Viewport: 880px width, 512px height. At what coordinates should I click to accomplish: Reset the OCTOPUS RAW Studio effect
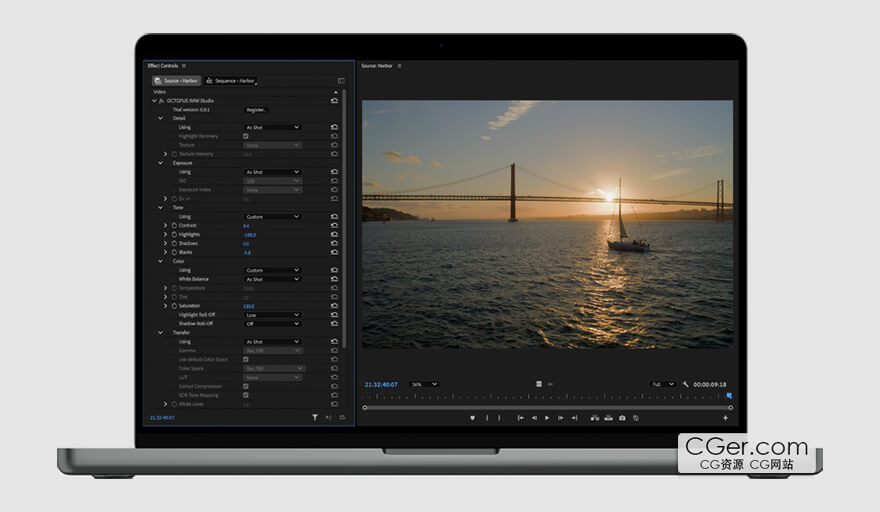(334, 101)
